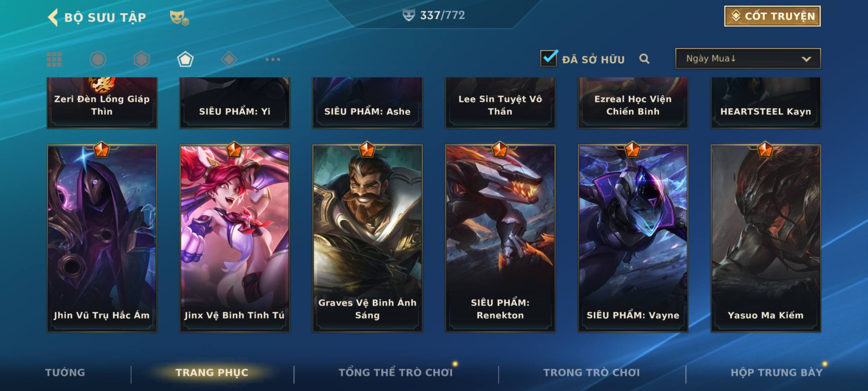This screenshot has height=391, width=868.
Task: Uncheck the Đã Sở Hữu checkbox
Action: 549,58
